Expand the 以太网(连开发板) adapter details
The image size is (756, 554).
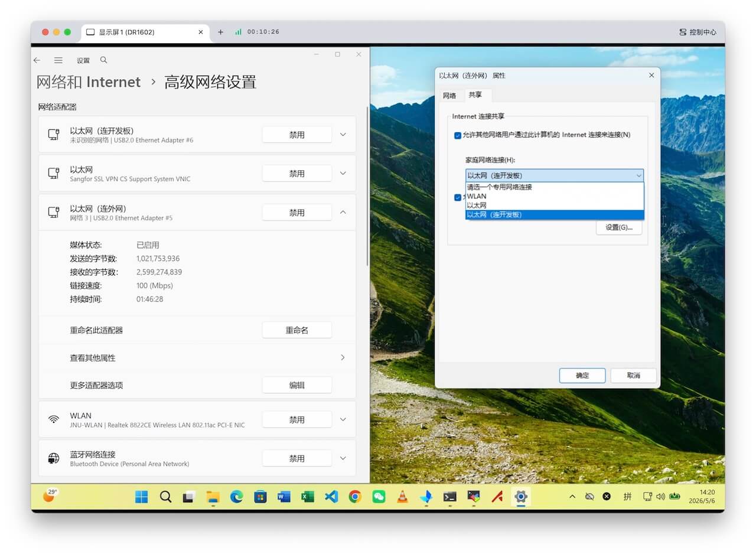pyautogui.click(x=343, y=135)
